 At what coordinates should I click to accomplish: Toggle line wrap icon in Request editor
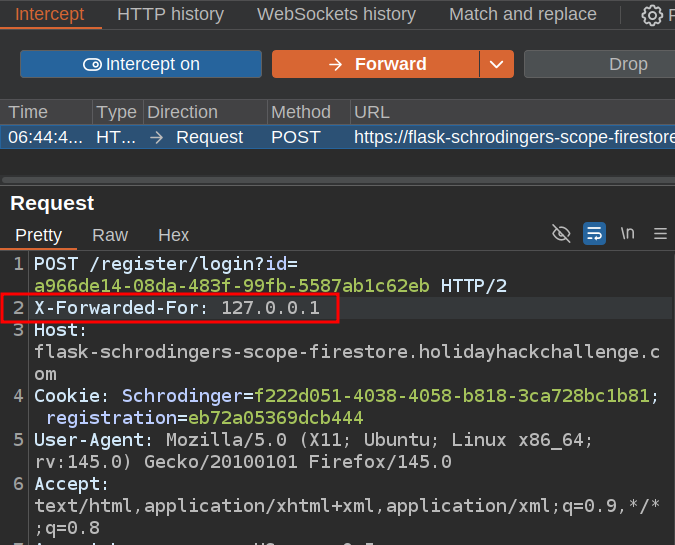[x=594, y=234]
